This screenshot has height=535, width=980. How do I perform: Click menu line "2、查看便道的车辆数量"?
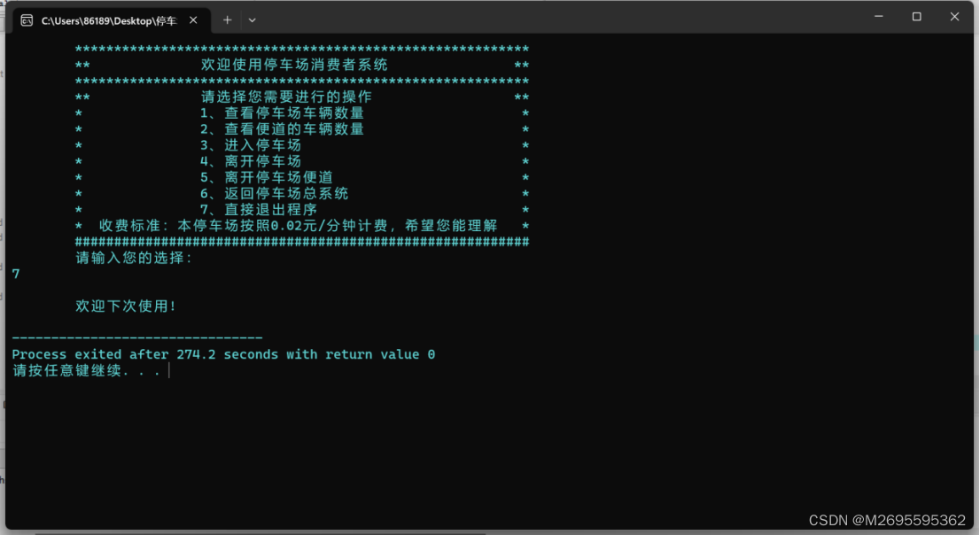[x=282, y=129]
